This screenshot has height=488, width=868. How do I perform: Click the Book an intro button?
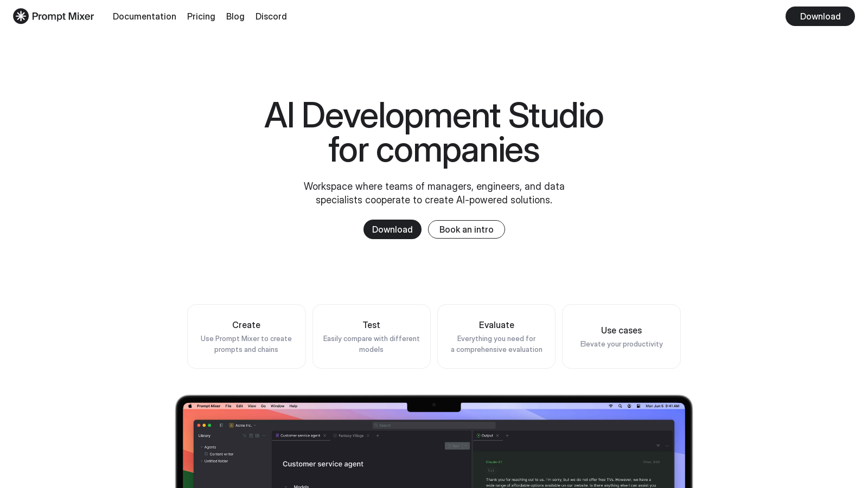pos(466,229)
